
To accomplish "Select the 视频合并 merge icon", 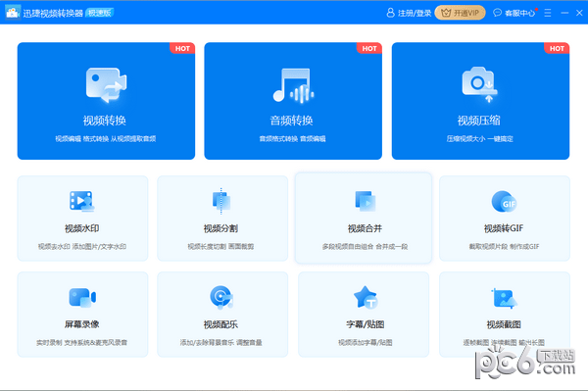I will tap(366, 201).
